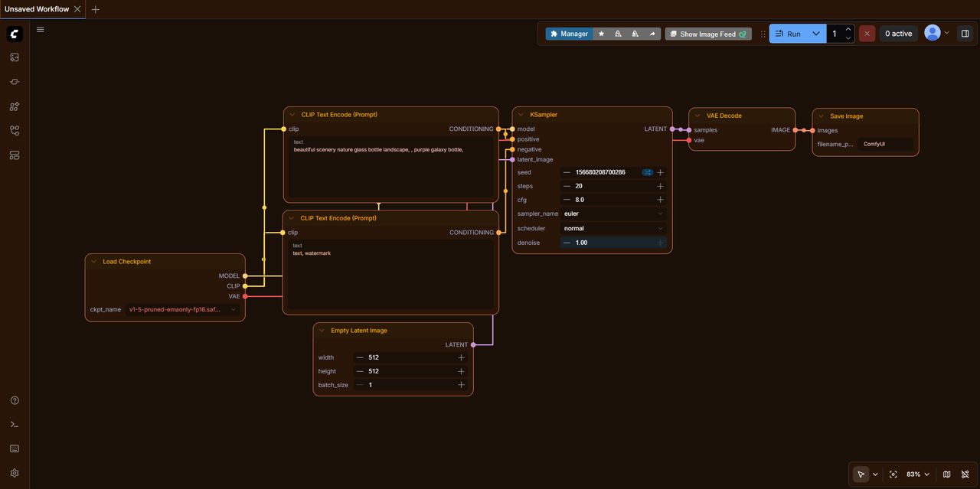Image resolution: width=980 pixels, height=489 pixels.
Task: Select the pointer select-mode tool
Action: (861, 474)
